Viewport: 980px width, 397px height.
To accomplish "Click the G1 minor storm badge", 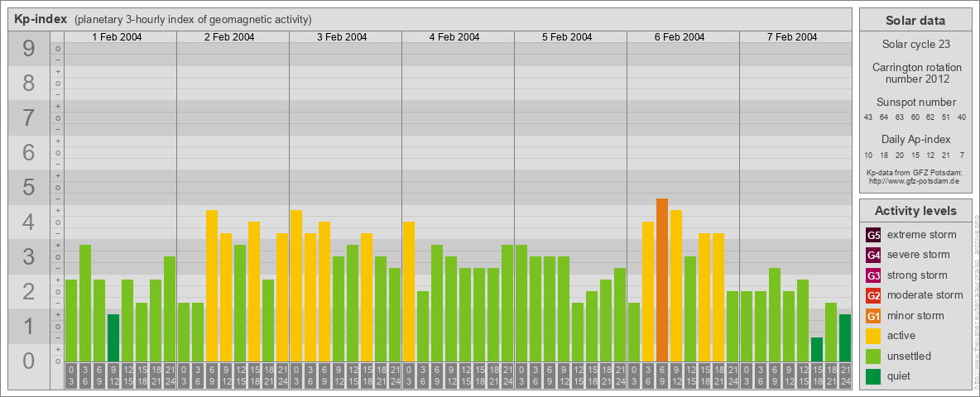I will [873, 316].
